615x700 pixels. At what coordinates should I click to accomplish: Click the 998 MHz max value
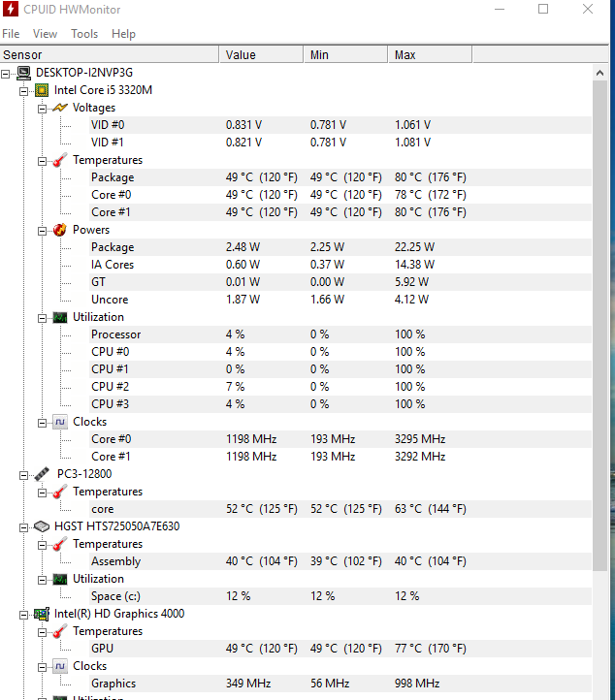417,684
